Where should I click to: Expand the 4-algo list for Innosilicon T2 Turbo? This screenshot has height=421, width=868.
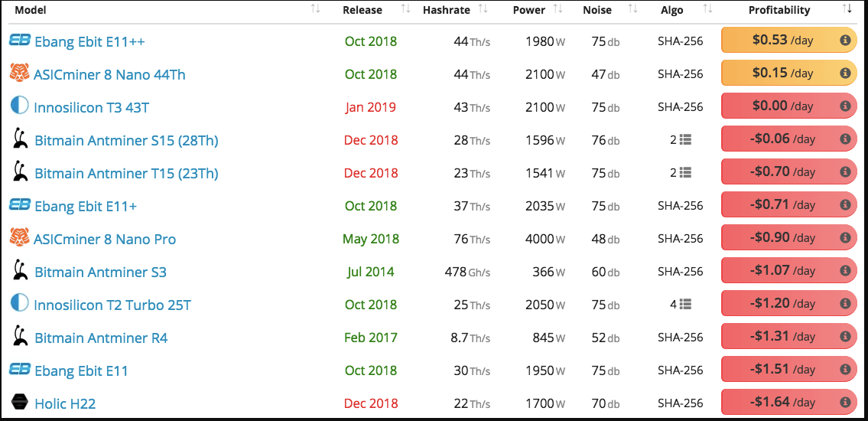coord(681,304)
